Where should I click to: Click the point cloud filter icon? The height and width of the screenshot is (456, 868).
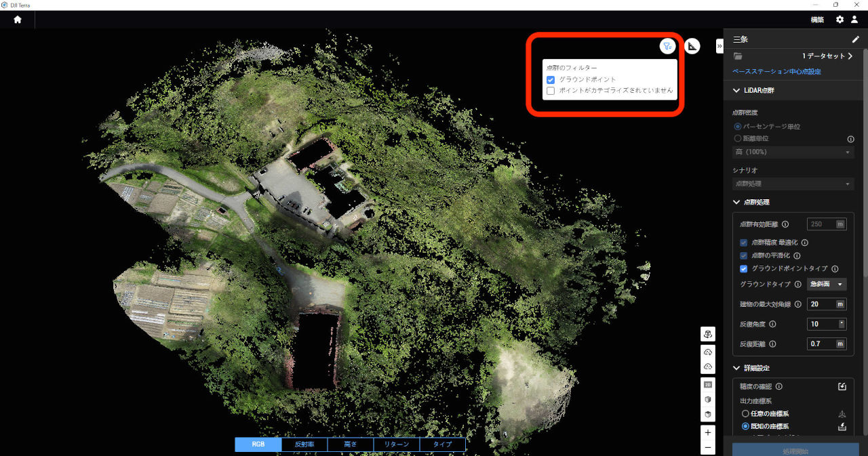click(x=668, y=46)
